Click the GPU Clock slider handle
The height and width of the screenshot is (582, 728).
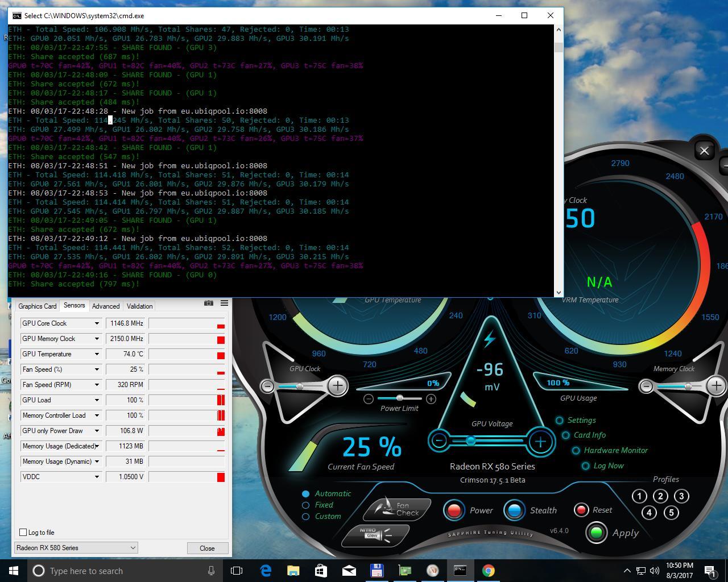[x=300, y=386]
